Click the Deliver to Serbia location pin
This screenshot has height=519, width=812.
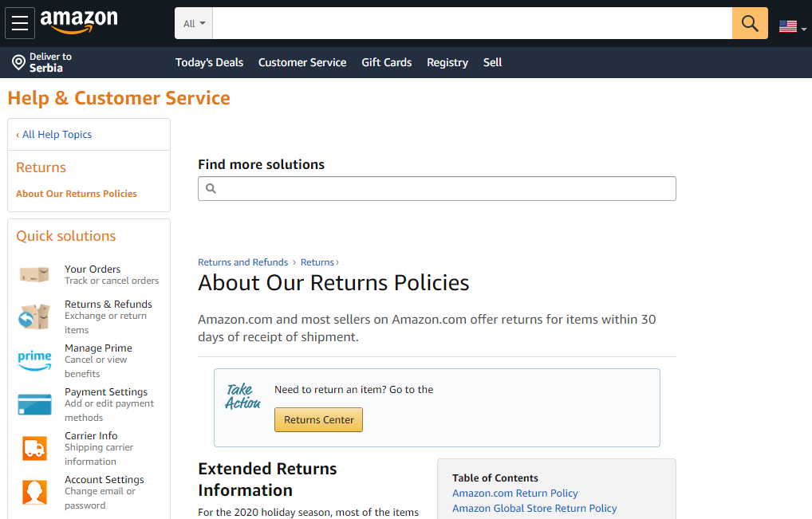[x=18, y=63]
